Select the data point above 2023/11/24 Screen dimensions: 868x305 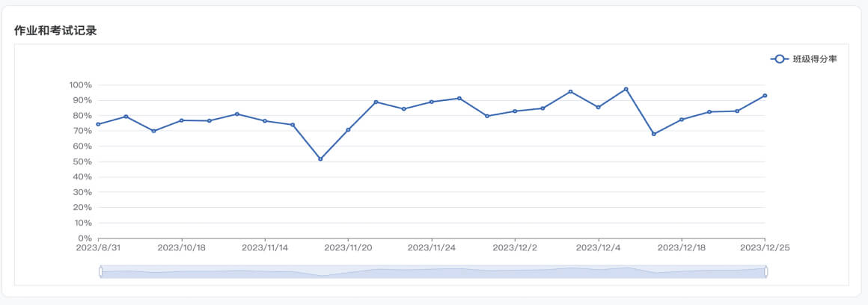pos(432,102)
